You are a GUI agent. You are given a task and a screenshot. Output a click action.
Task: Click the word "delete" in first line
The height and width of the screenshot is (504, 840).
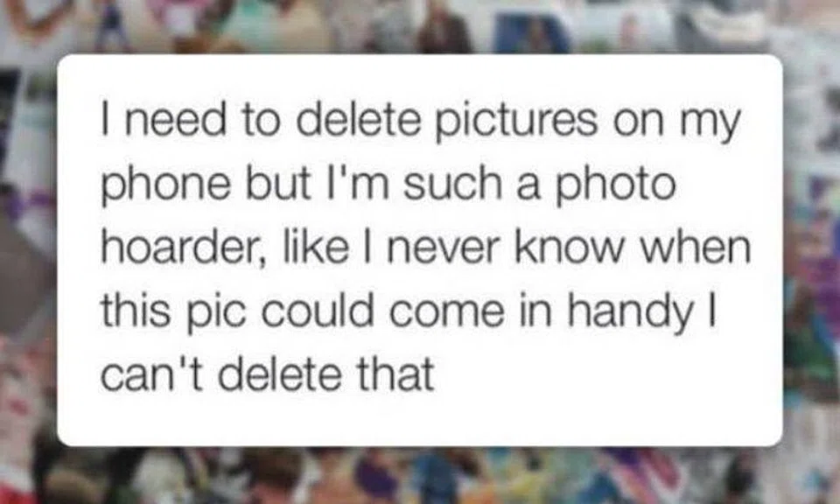357,120
